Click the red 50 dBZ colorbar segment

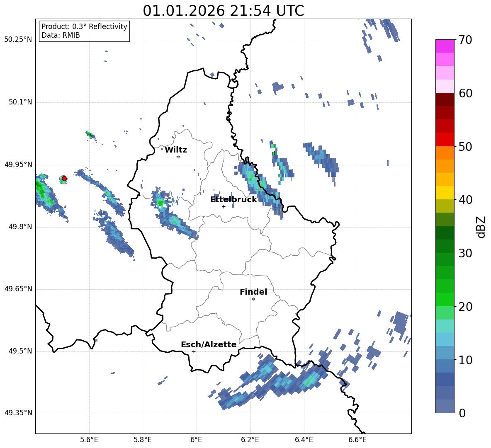(x=445, y=140)
